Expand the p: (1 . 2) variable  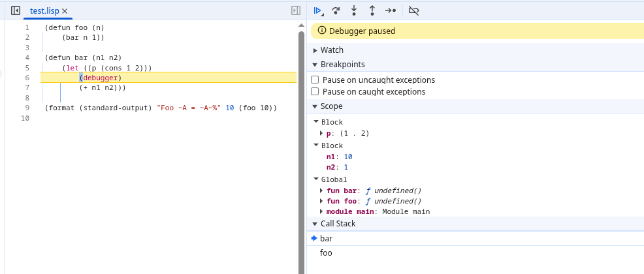click(321, 133)
